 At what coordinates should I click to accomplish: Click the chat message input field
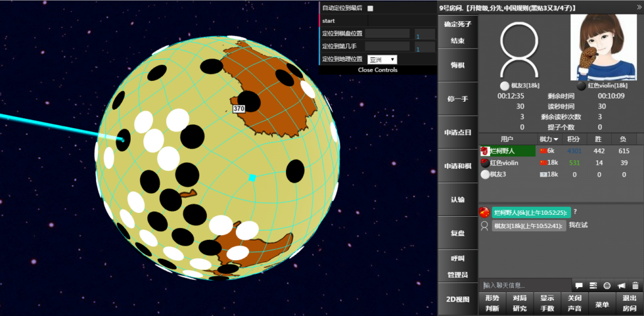(x=525, y=286)
